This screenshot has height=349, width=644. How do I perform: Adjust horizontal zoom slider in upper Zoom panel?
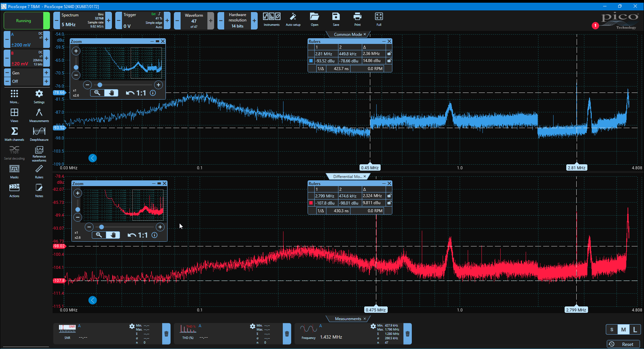[x=100, y=85]
